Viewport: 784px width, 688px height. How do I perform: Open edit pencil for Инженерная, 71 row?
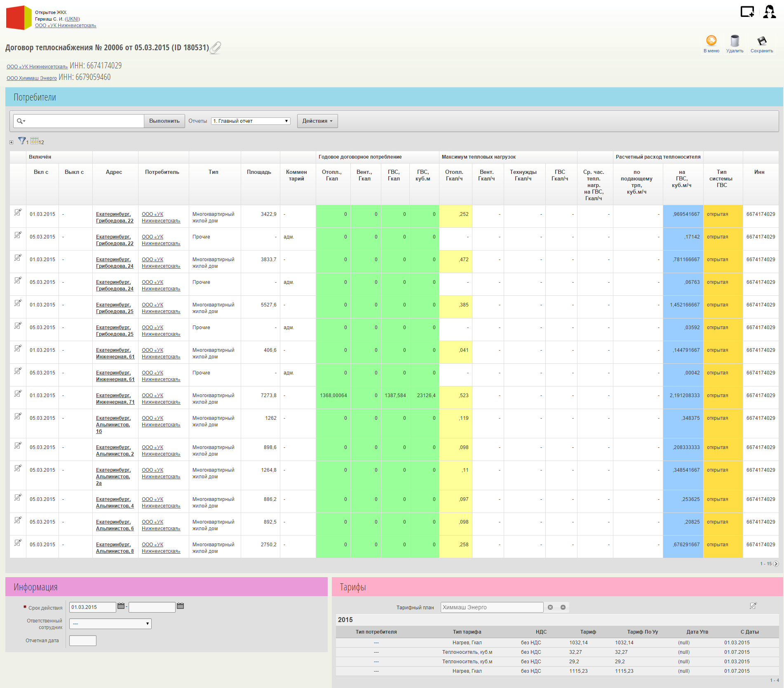(18, 394)
